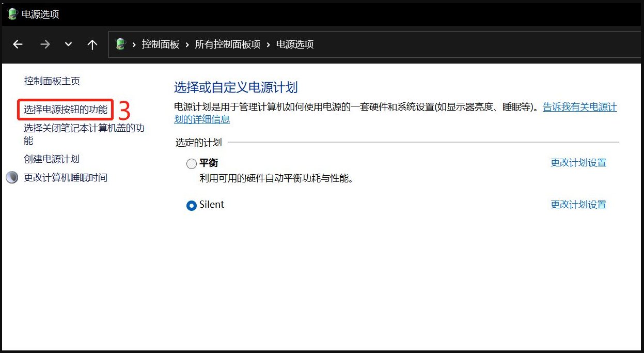Open the recent locations dropdown chevron
The width and height of the screenshot is (644, 353).
(x=68, y=44)
